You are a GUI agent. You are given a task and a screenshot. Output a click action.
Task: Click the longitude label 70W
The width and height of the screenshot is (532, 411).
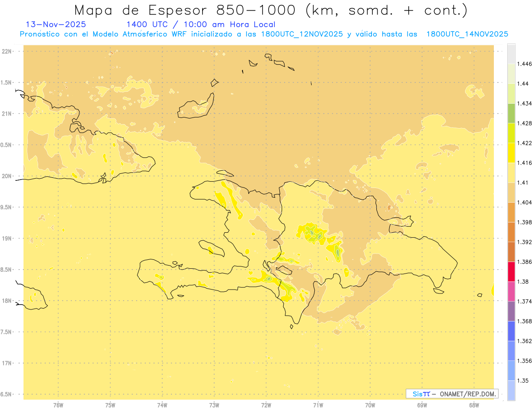pos(370,405)
